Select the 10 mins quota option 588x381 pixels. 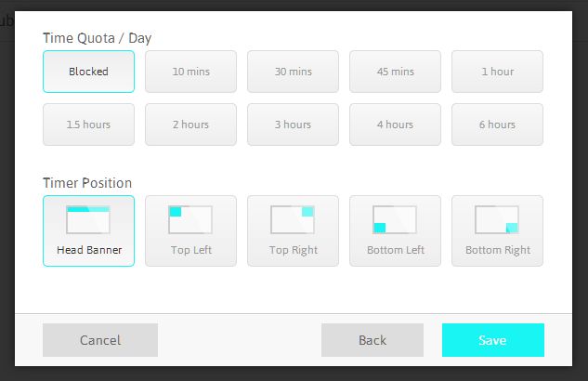(190, 72)
